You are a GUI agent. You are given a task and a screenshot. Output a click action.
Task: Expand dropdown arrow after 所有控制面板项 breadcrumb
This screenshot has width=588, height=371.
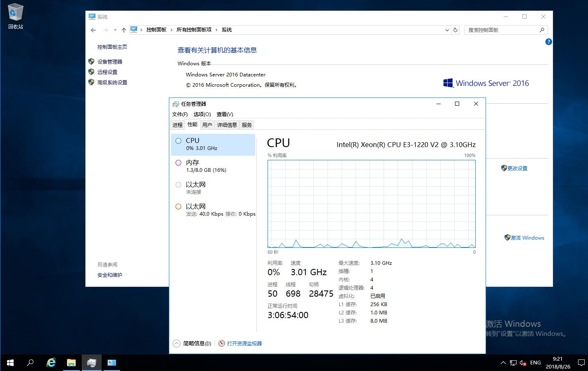(216, 30)
